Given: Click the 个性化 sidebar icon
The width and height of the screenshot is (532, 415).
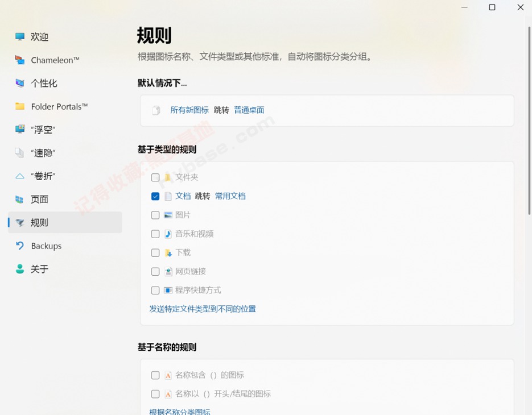Looking at the screenshot, I should pyautogui.click(x=20, y=83).
